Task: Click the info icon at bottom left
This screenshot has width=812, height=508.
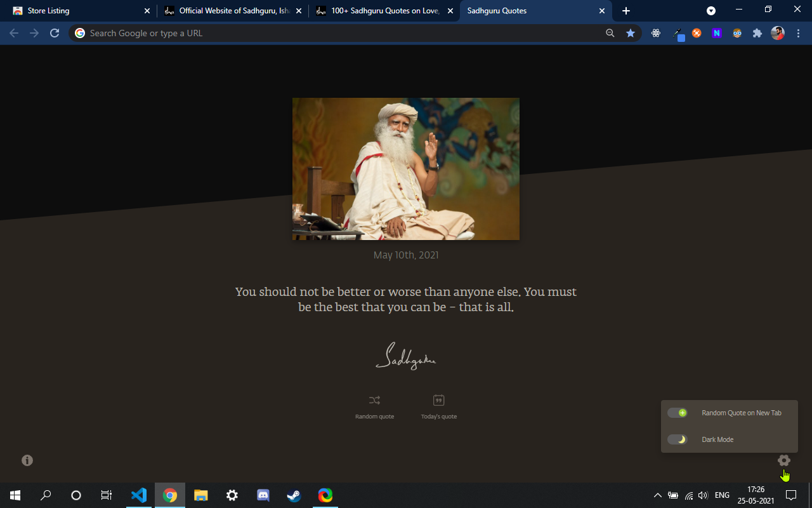Action: pyautogui.click(x=27, y=460)
